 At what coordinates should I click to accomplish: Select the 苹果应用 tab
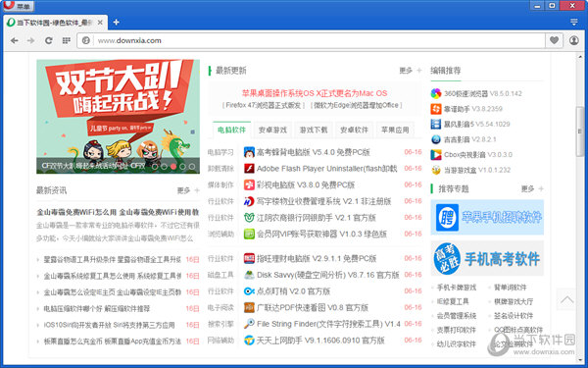pos(395,130)
